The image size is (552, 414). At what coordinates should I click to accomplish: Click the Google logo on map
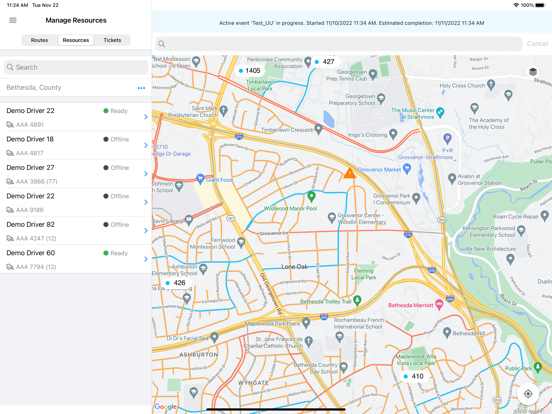tap(165, 407)
